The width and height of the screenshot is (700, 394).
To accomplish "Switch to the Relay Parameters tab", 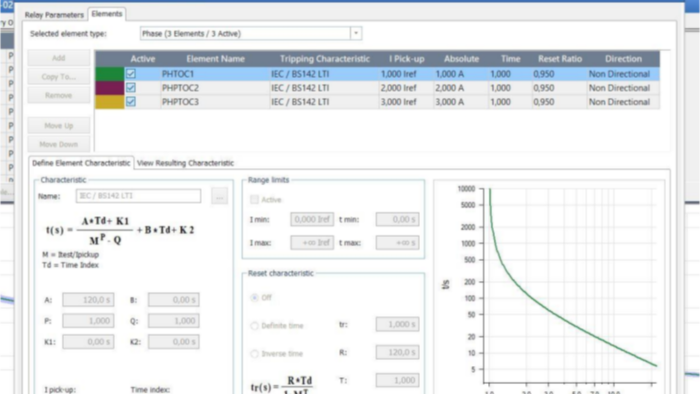I will (x=54, y=15).
